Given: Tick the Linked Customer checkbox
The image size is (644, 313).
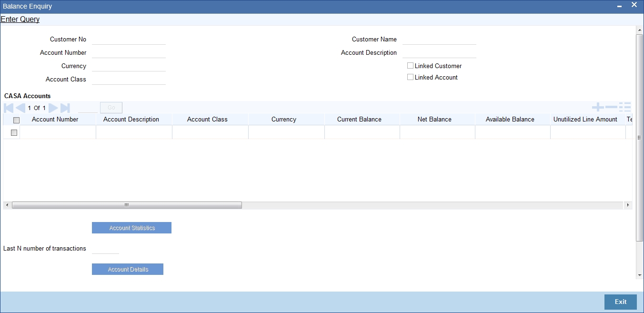Looking at the screenshot, I should coord(410,66).
